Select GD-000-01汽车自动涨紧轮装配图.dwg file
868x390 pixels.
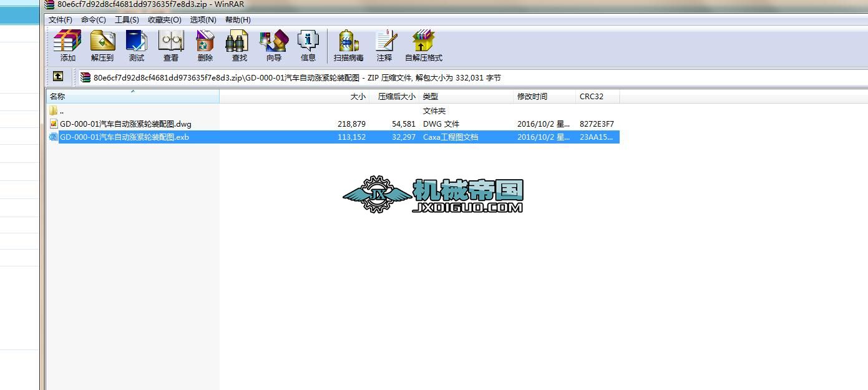pyautogui.click(x=125, y=124)
